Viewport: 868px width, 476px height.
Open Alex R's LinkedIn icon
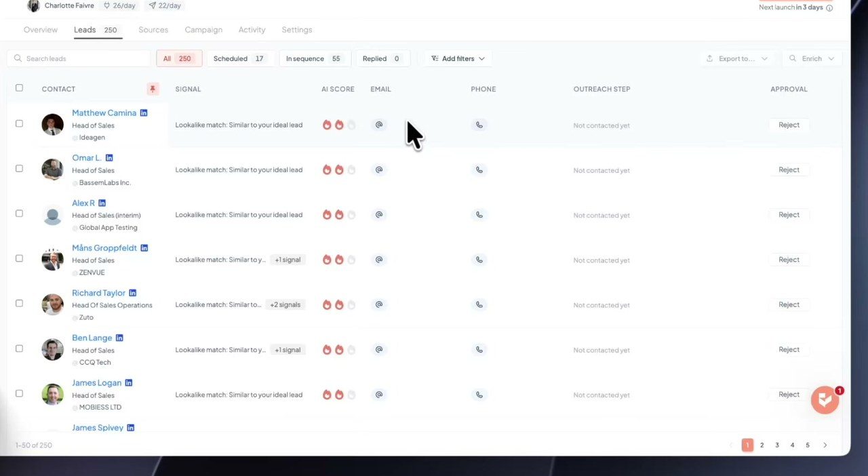[102, 203]
